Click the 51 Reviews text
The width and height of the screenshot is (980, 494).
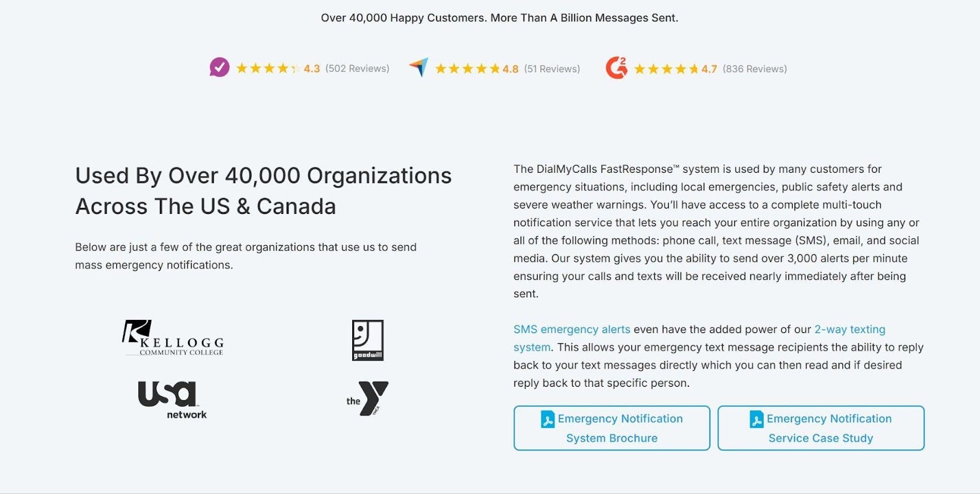(552, 69)
